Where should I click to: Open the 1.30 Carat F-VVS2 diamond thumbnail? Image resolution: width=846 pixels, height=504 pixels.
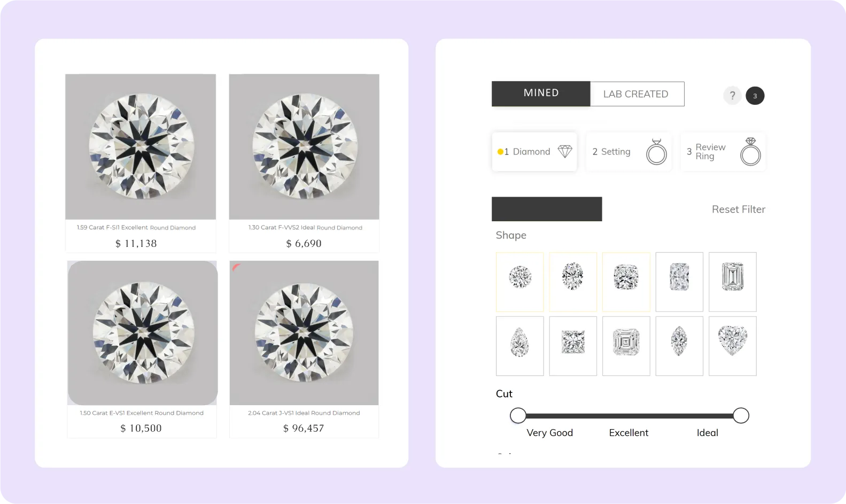pyautogui.click(x=304, y=146)
